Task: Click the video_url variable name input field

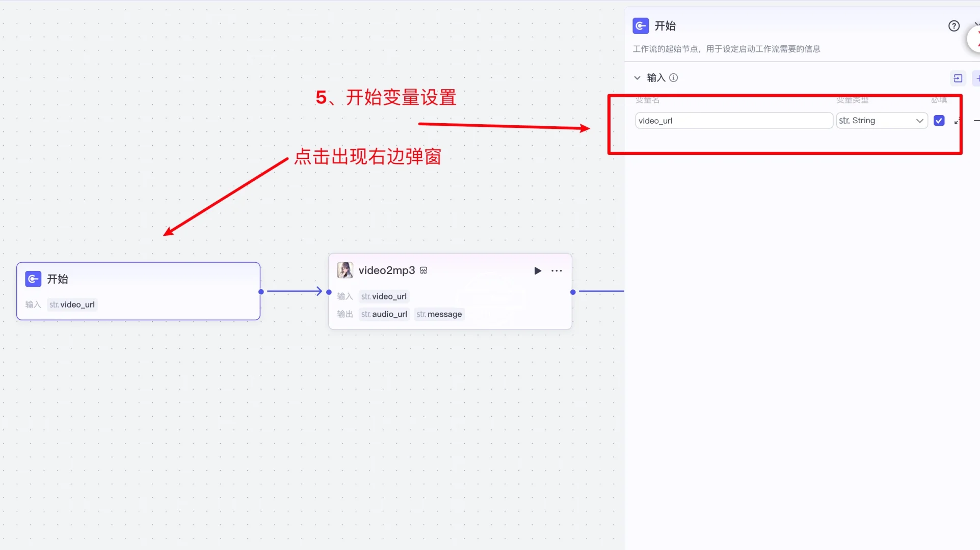Action: pos(734,120)
